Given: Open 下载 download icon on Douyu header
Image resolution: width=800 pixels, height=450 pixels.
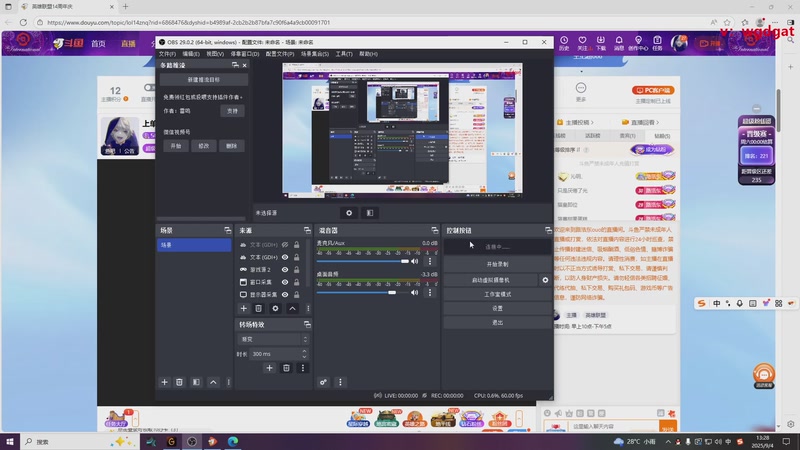Looking at the screenshot, I should click(x=601, y=43).
